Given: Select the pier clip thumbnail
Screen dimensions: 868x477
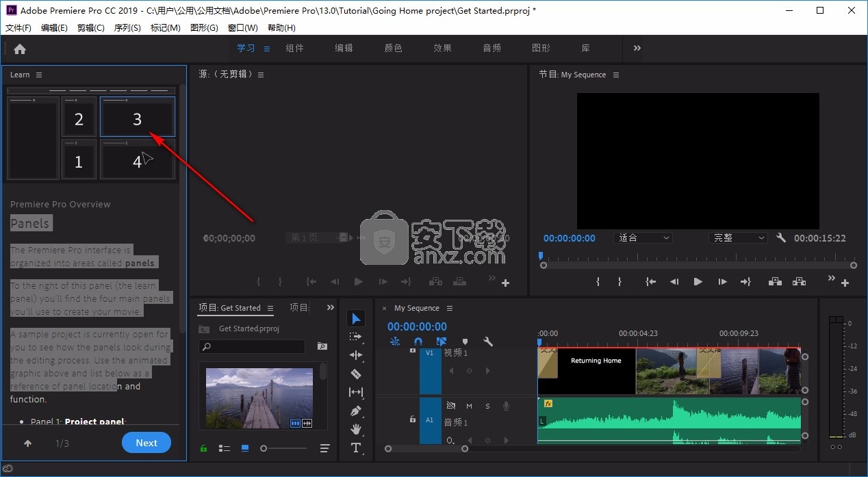Looking at the screenshot, I should click(259, 398).
